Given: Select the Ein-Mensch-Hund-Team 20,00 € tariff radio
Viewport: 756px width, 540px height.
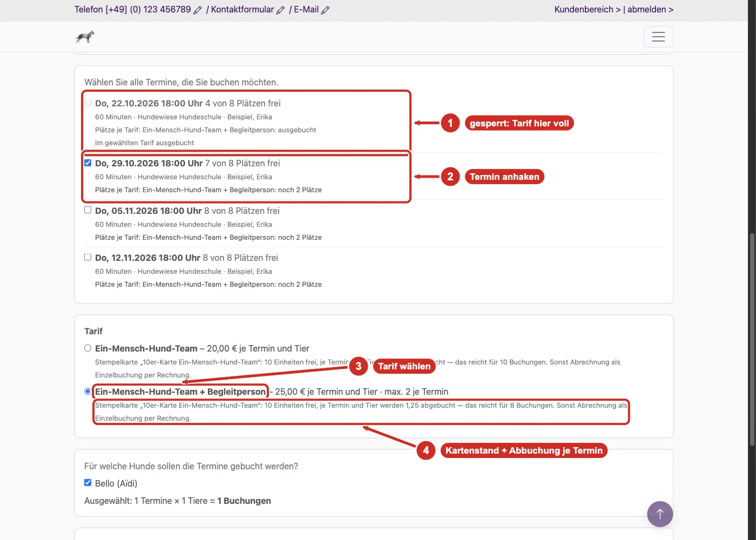Looking at the screenshot, I should [87, 348].
